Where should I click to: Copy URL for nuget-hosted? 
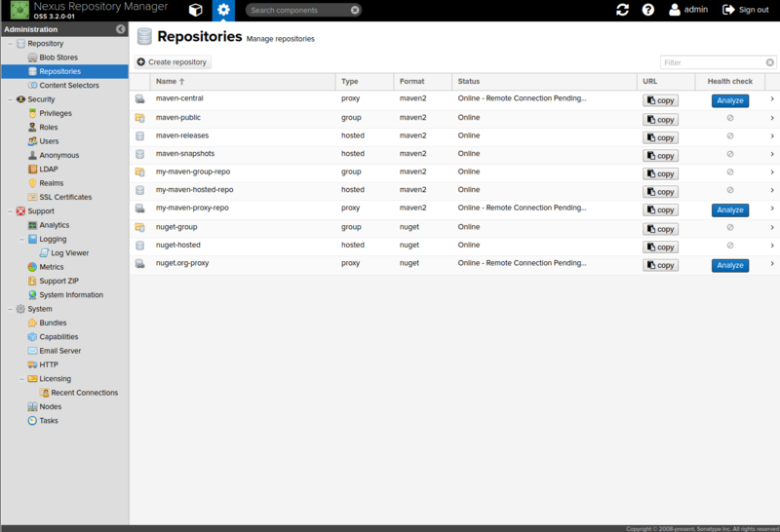[660, 247]
